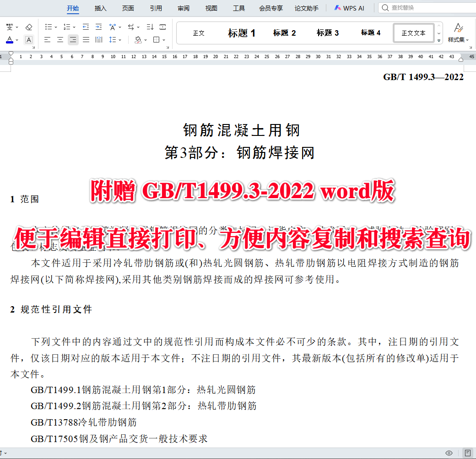Click the sort icon
This screenshot has width=476, height=459.
pyautogui.click(x=150, y=27)
